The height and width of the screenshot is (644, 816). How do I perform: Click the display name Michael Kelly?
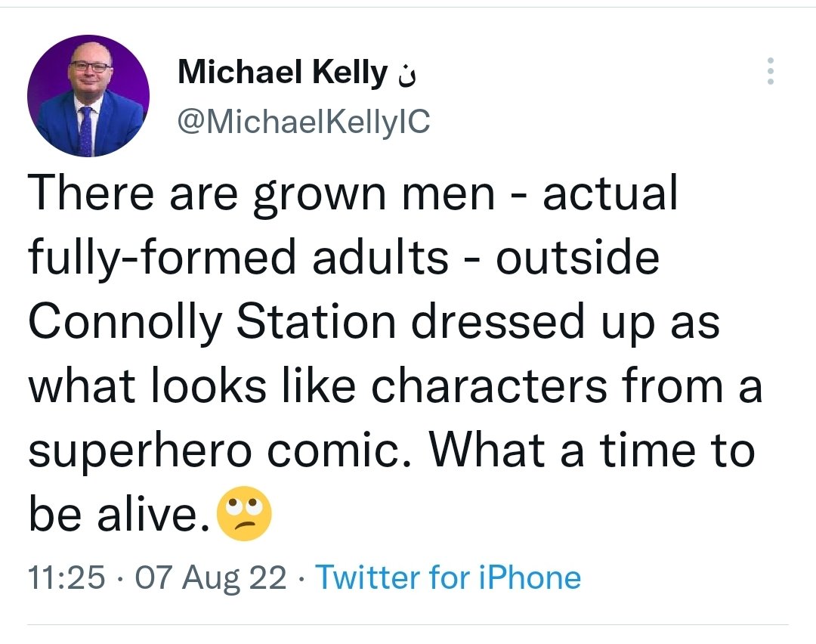(x=283, y=73)
